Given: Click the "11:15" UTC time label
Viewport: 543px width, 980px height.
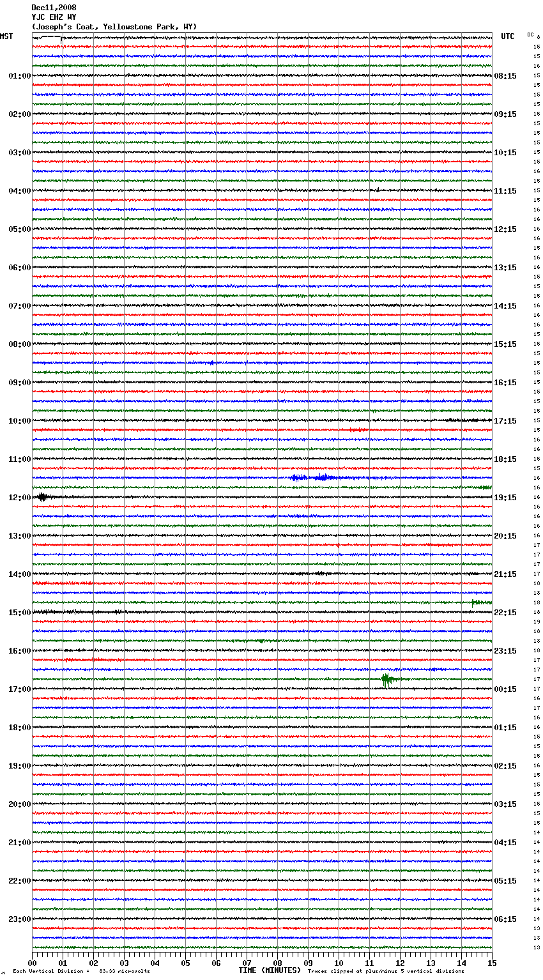Looking at the screenshot, I should 505,191.
